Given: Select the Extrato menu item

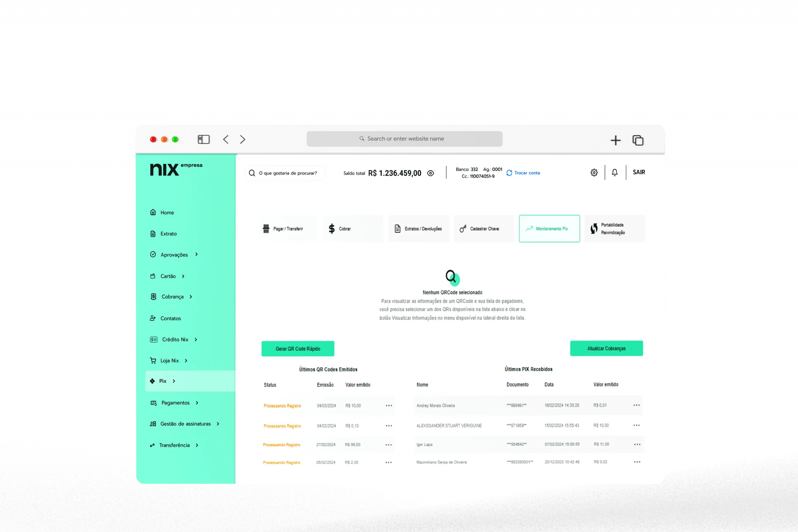Looking at the screenshot, I should (168, 233).
